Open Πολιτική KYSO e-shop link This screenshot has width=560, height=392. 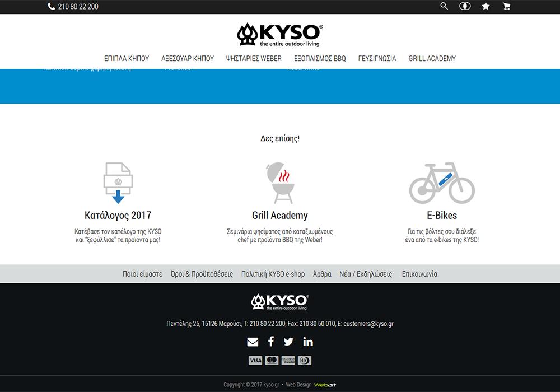click(273, 274)
